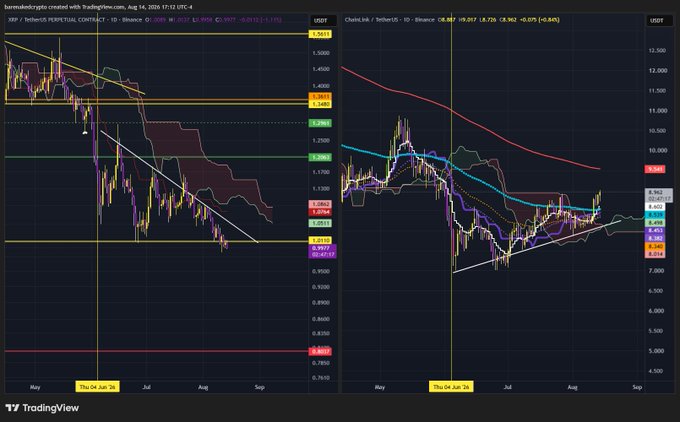This screenshot has width=680, height=422.
Task: Click the May label on XRP time axis
Action: coord(35,387)
